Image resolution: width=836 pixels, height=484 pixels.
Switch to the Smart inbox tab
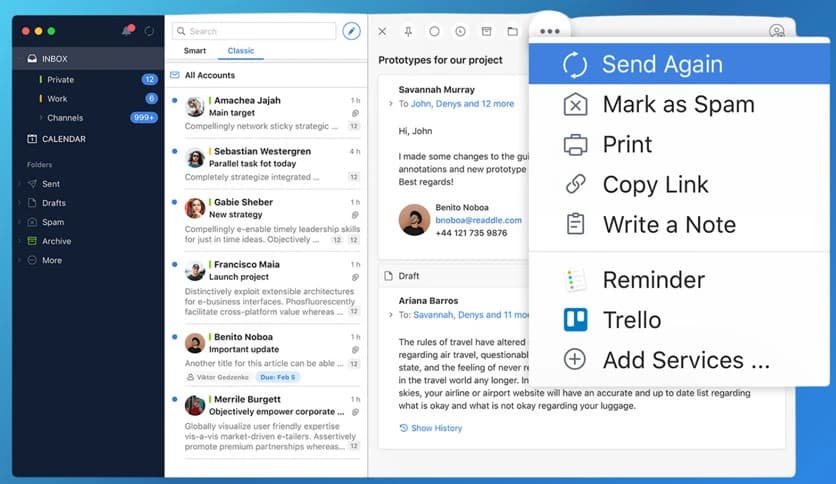[195, 51]
